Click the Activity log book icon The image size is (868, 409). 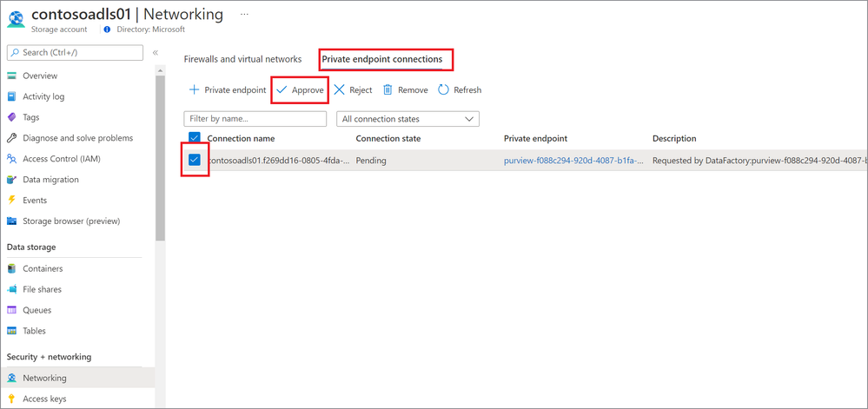click(11, 96)
